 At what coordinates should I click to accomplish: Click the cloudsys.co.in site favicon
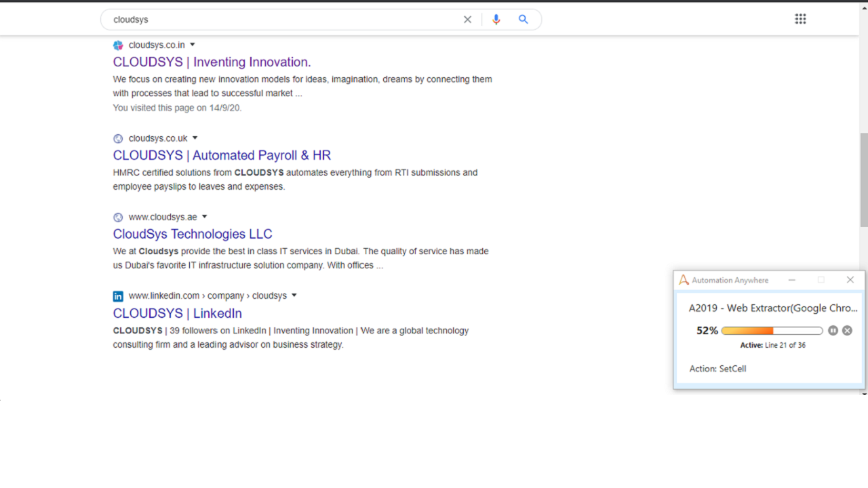coord(118,45)
